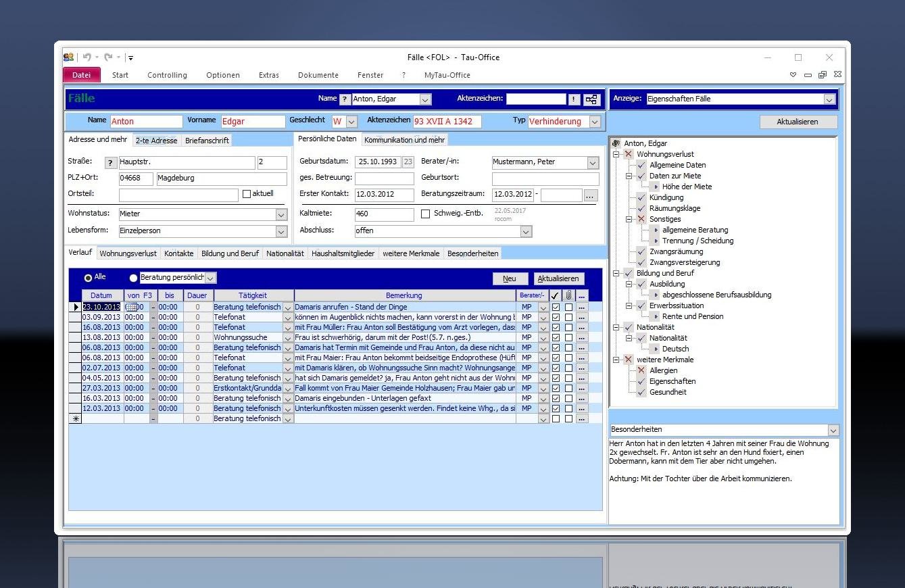Click the calendar picker icon in first row's von cell
The image size is (905, 588).
coord(131,307)
